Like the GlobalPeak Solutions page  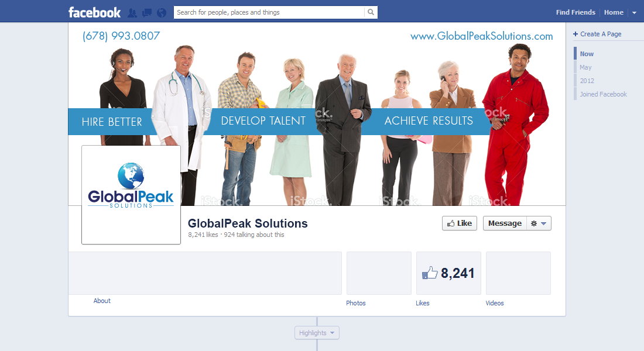point(459,223)
